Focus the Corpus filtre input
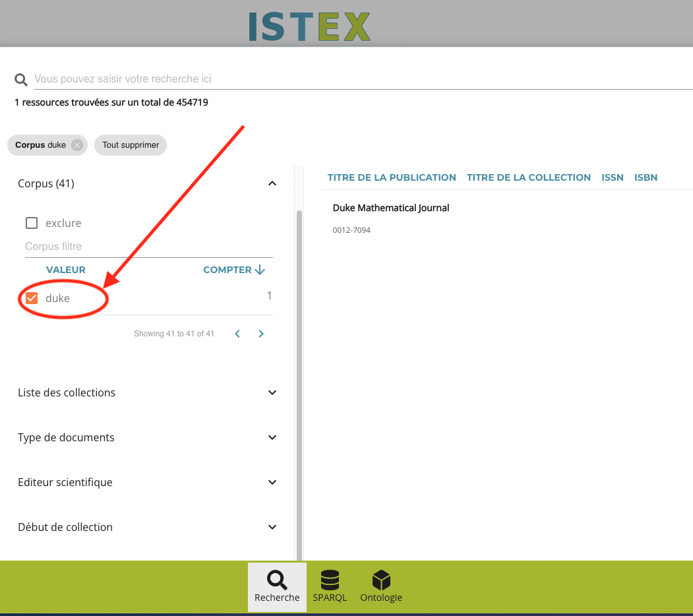Image resolution: width=693 pixels, height=616 pixels. pyautogui.click(x=149, y=246)
